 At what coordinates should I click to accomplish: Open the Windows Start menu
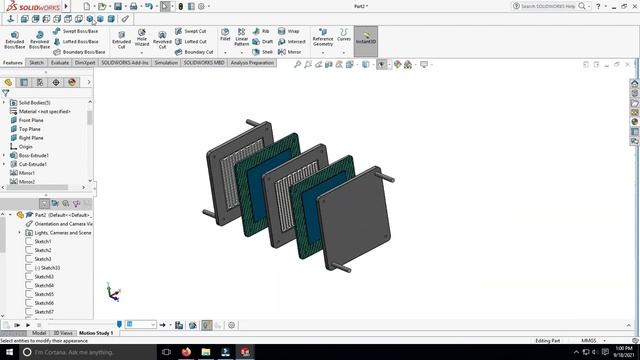(9, 352)
